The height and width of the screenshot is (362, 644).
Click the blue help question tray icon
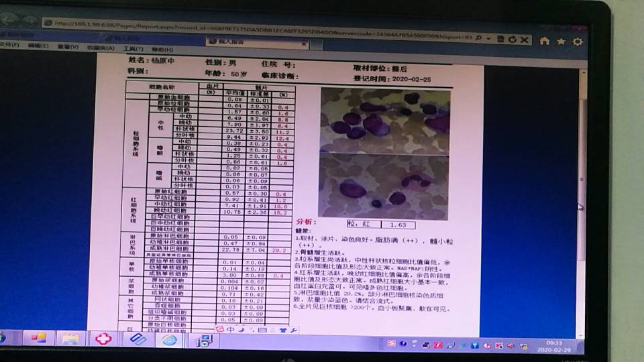[403, 344]
